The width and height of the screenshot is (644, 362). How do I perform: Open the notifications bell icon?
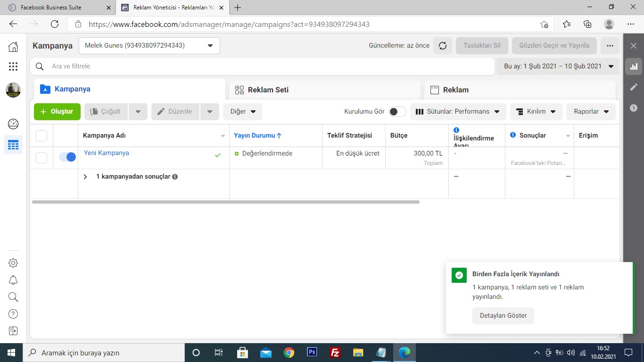click(13, 280)
